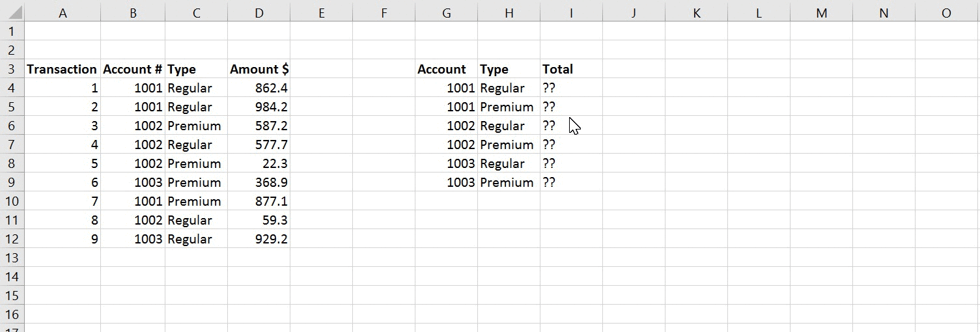The height and width of the screenshot is (332, 980).
Task: Select the column G header
Action: pos(446,13)
